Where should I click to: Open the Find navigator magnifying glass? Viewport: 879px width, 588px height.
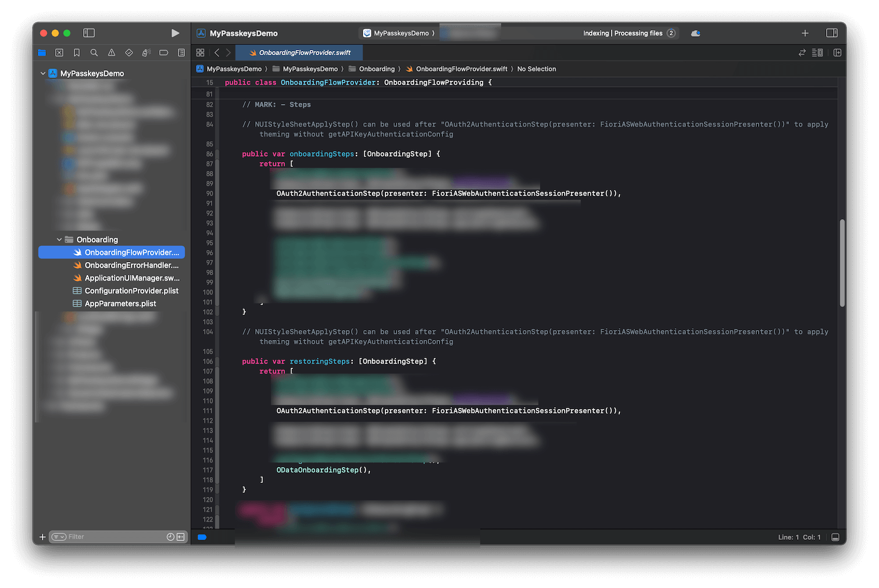[x=94, y=52]
